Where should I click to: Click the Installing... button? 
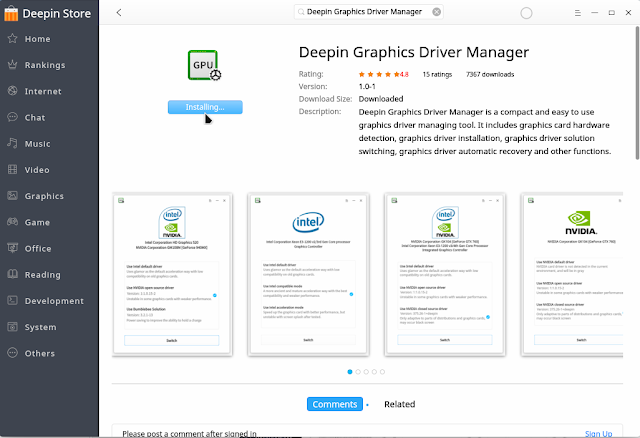[205, 107]
